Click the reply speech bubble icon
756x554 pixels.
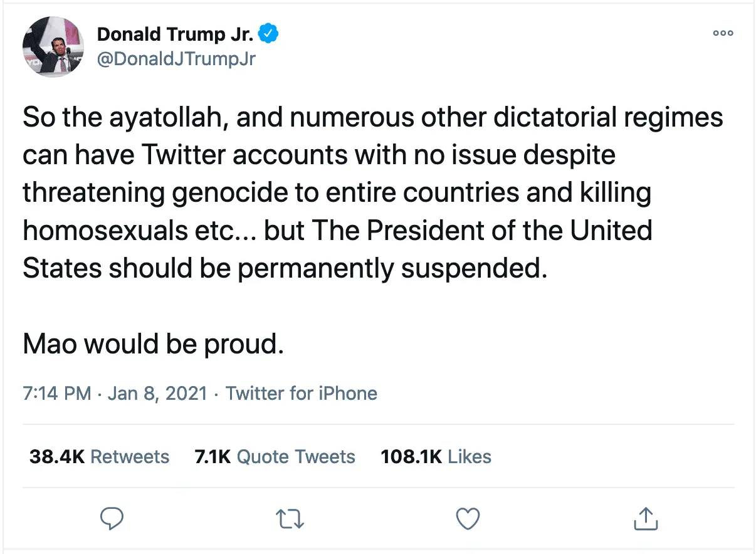[112, 518]
